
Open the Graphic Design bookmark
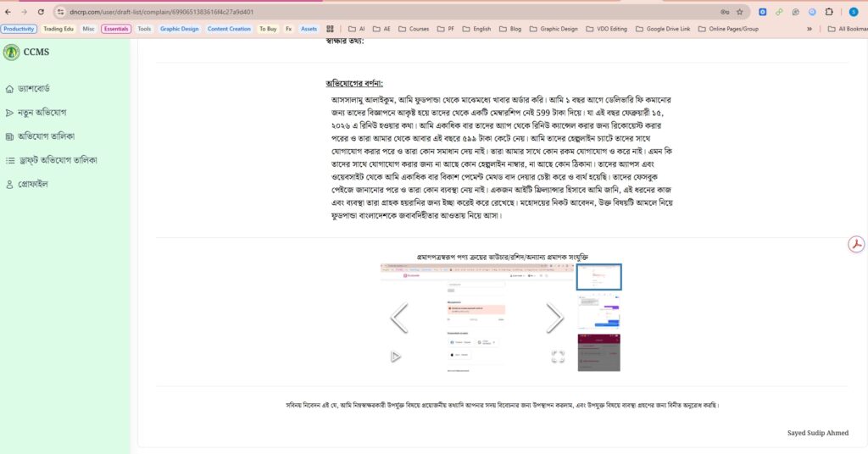pos(179,29)
